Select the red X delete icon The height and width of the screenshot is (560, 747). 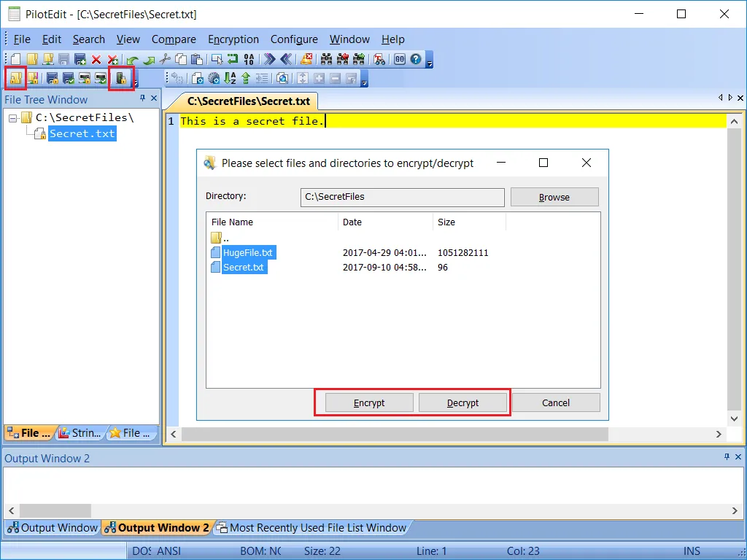[96, 60]
